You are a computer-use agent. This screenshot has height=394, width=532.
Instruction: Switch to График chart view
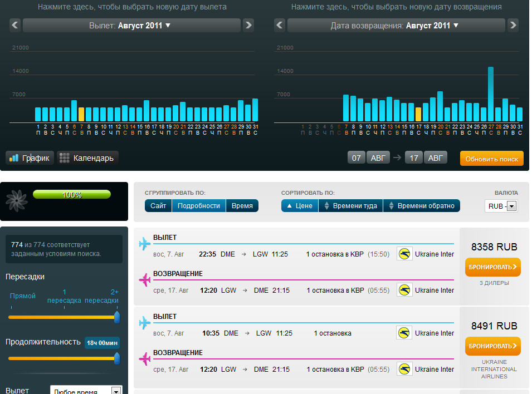(30, 158)
